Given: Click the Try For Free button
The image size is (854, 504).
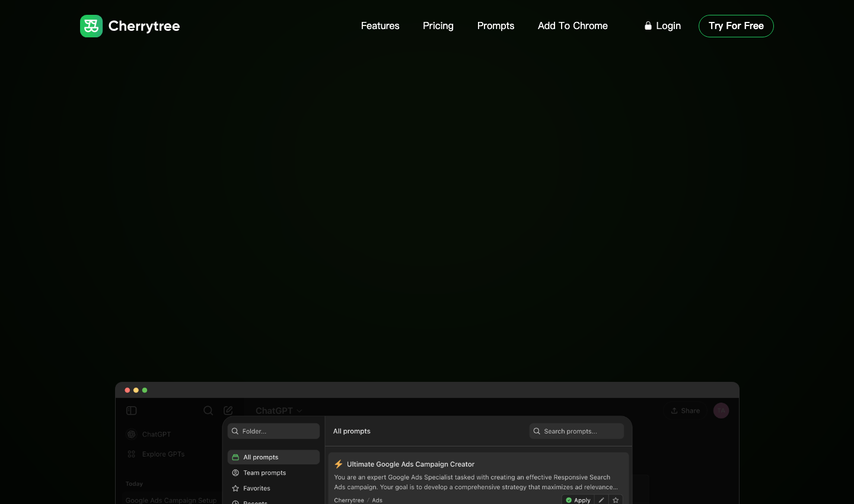Looking at the screenshot, I should tap(736, 26).
